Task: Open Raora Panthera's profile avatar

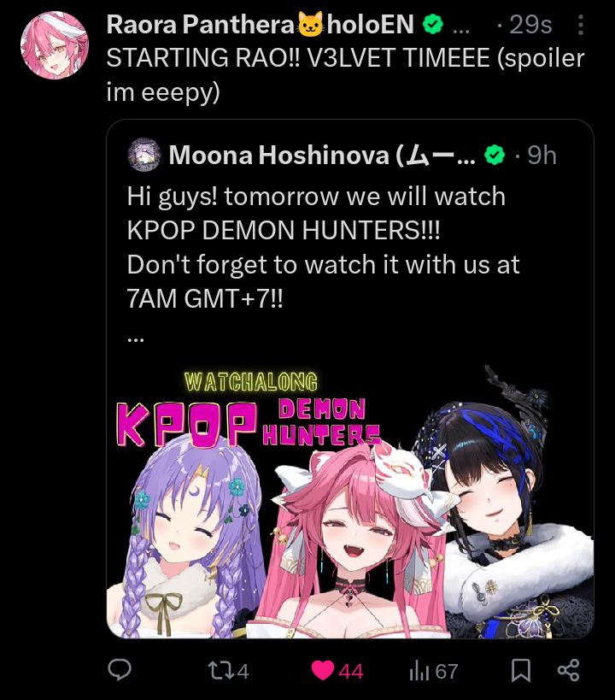Action: click(55, 45)
